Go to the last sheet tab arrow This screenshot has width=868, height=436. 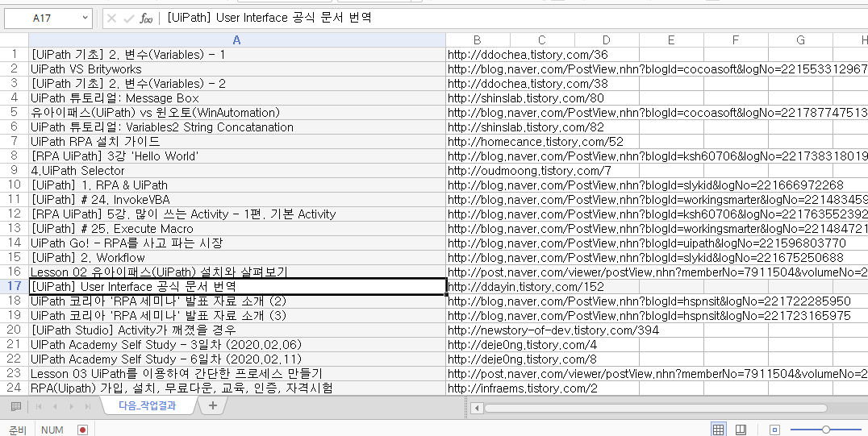(x=87, y=407)
